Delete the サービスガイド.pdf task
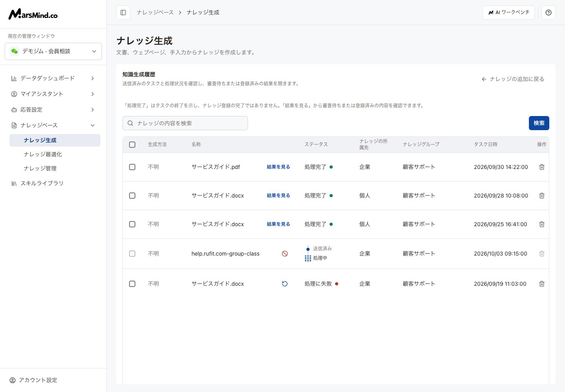 pos(542,167)
